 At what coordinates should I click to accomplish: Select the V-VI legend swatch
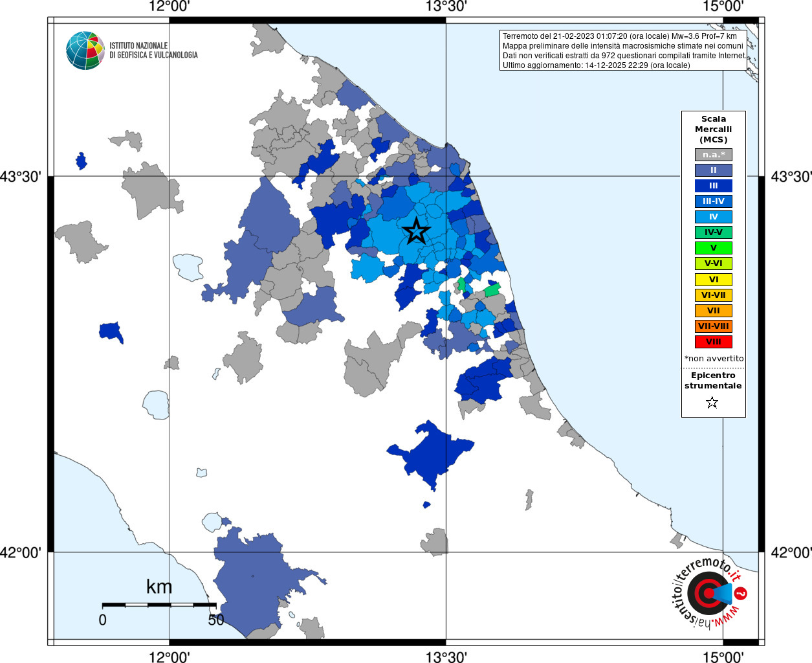click(714, 264)
